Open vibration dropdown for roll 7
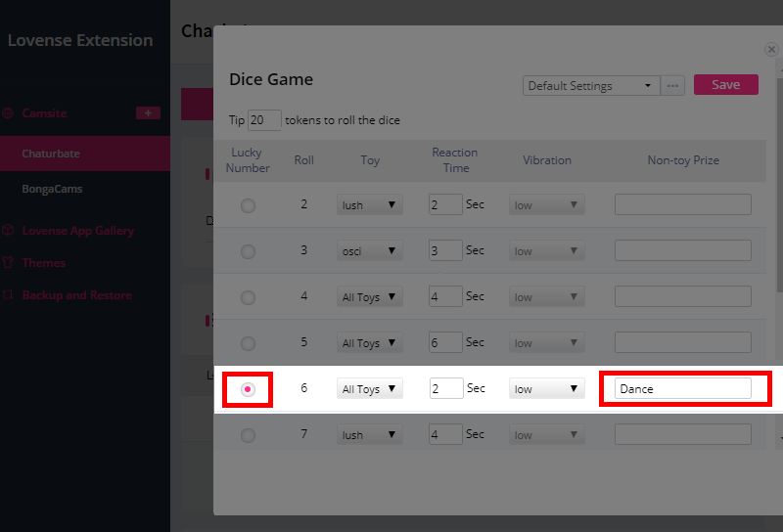Screen dimensions: 783x532 pyautogui.click(x=547, y=434)
